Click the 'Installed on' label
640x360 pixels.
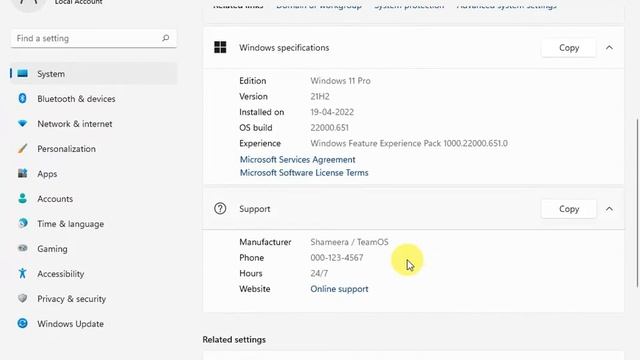(262, 112)
